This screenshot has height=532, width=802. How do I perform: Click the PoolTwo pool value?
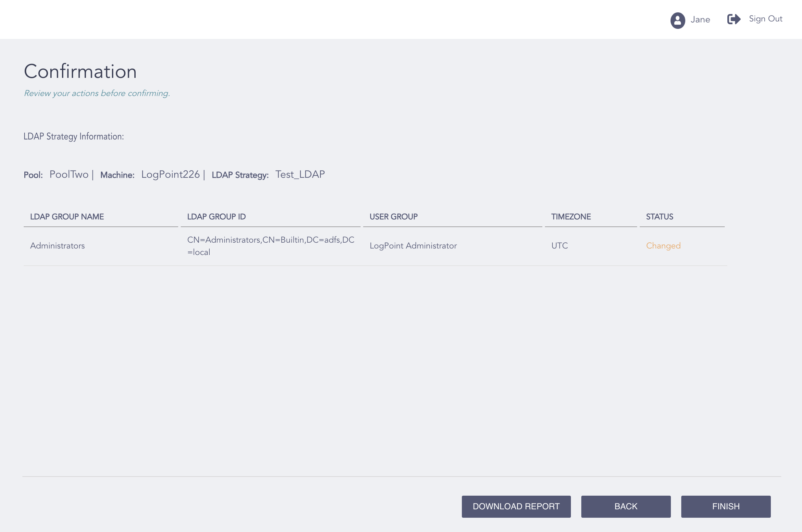[x=69, y=175]
